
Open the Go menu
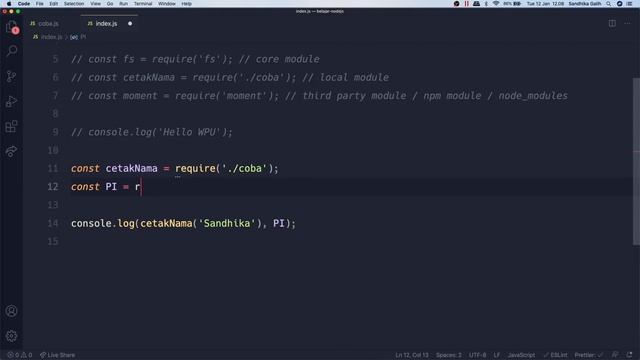pyautogui.click(x=110, y=4)
